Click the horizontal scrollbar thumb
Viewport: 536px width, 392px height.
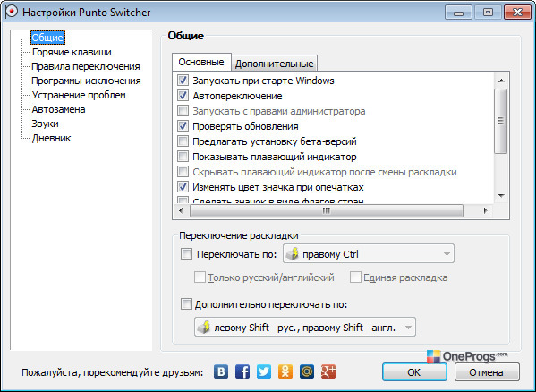[x=327, y=211]
